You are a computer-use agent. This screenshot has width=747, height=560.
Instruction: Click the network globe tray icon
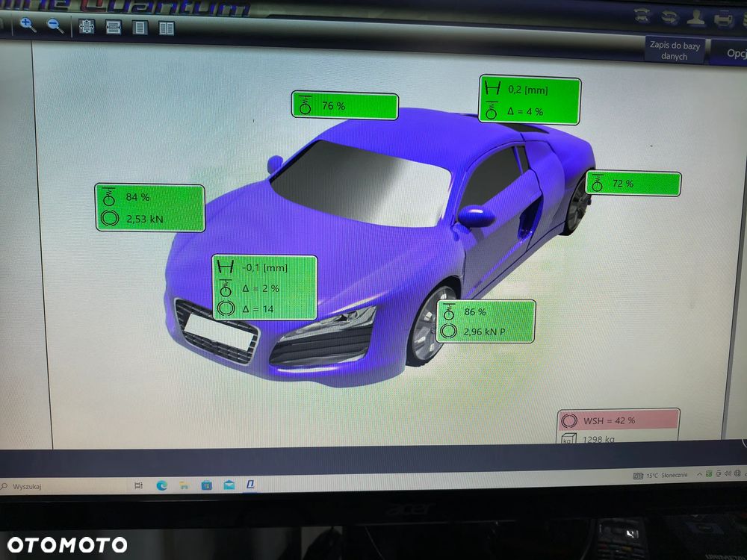pos(737,473)
